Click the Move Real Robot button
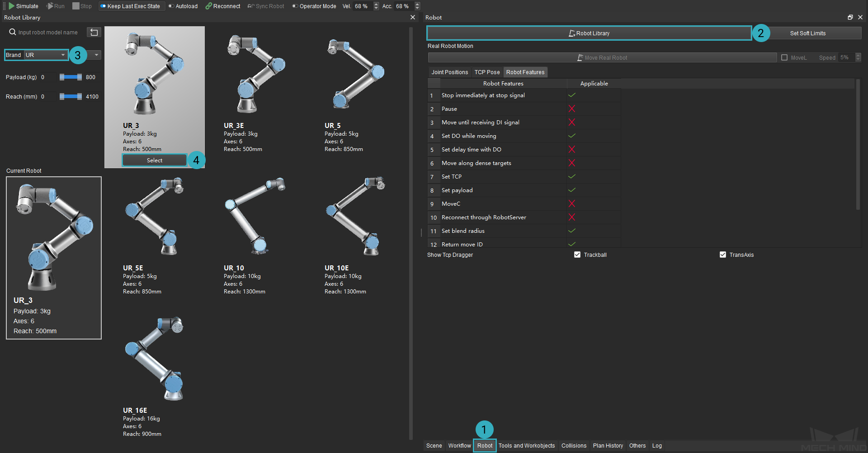868x453 pixels. coord(602,57)
